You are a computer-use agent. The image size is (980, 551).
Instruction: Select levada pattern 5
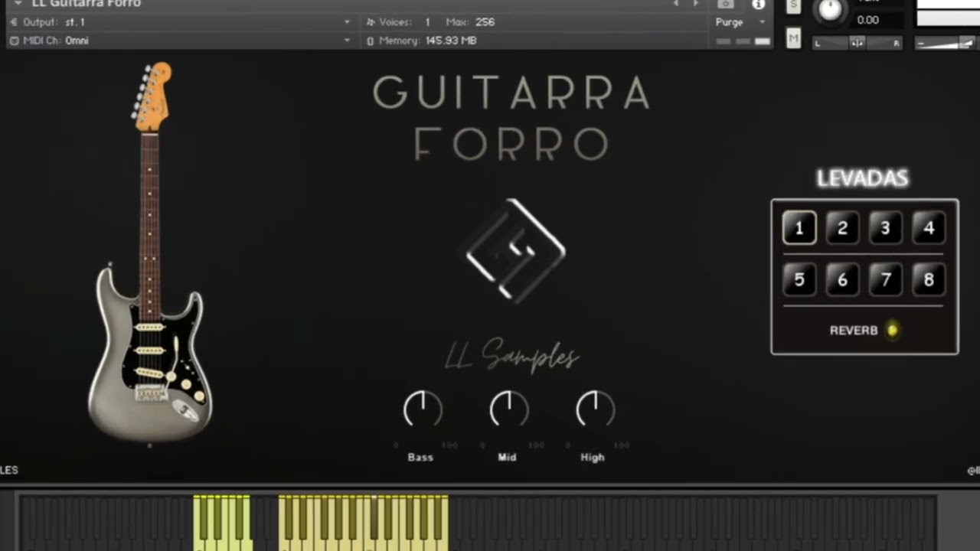point(799,280)
